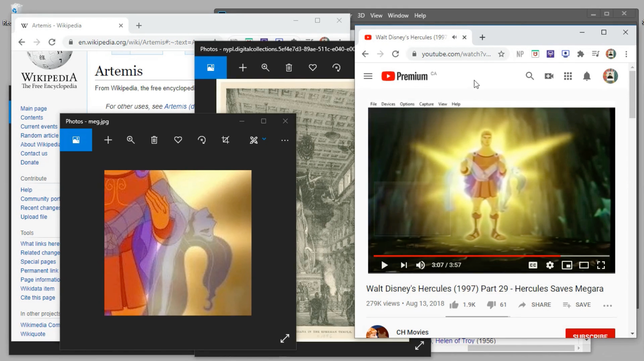Play the Hercules video

(x=384, y=265)
